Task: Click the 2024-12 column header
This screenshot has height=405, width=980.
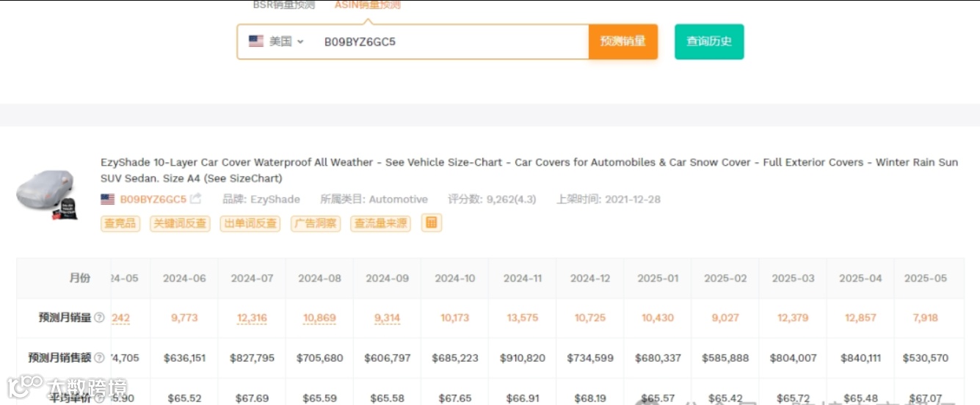Action: (589, 278)
